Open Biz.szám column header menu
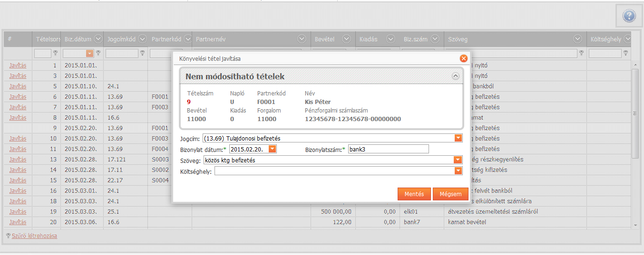The image size is (644, 255). coord(435,39)
